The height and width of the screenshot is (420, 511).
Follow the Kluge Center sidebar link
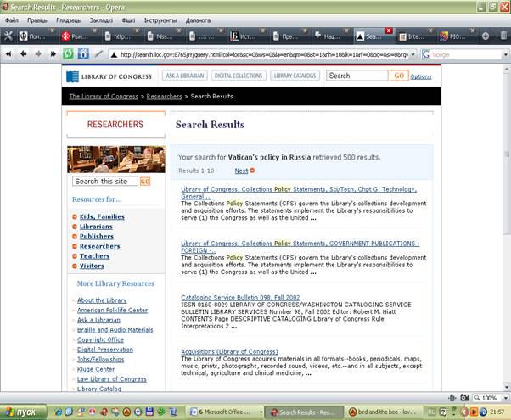tap(96, 369)
